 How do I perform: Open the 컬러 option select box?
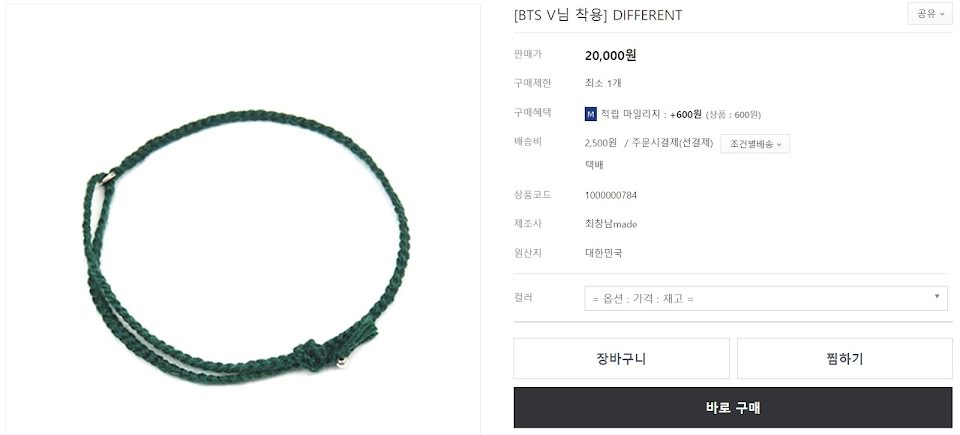point(765,298)
